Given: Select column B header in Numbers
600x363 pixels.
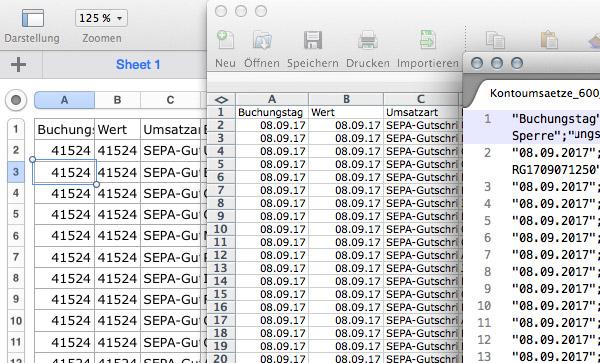Looking at the screenshot, I should point(117,100).
